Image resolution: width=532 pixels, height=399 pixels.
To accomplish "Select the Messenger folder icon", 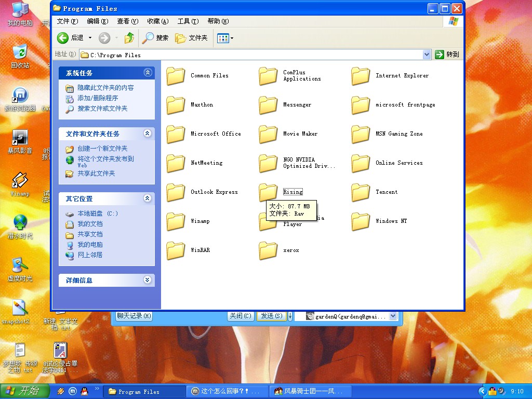I will (268, 105).
